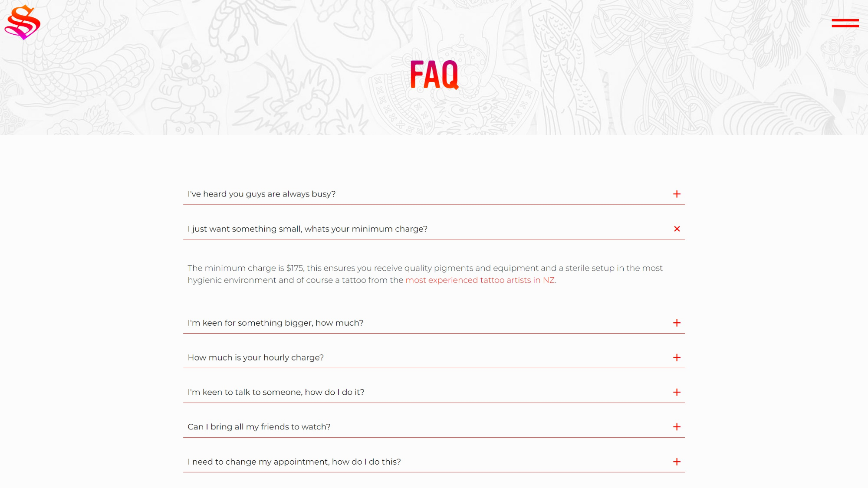Expand "I'm keen to talk to someone" question
868x488 pixels.
coord(434,392)
